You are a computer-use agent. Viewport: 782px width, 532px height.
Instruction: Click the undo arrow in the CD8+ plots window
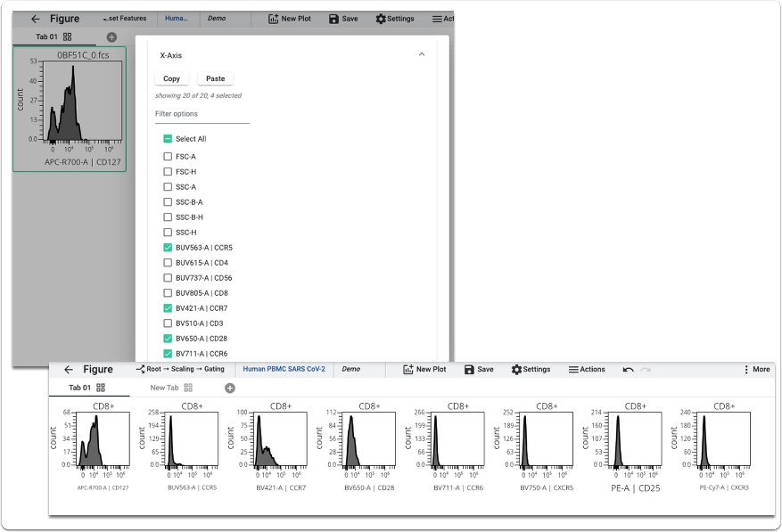coord(629,370)
